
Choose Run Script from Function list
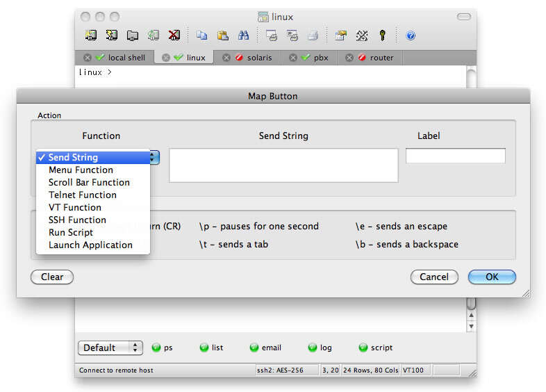(x=71, y=232)
